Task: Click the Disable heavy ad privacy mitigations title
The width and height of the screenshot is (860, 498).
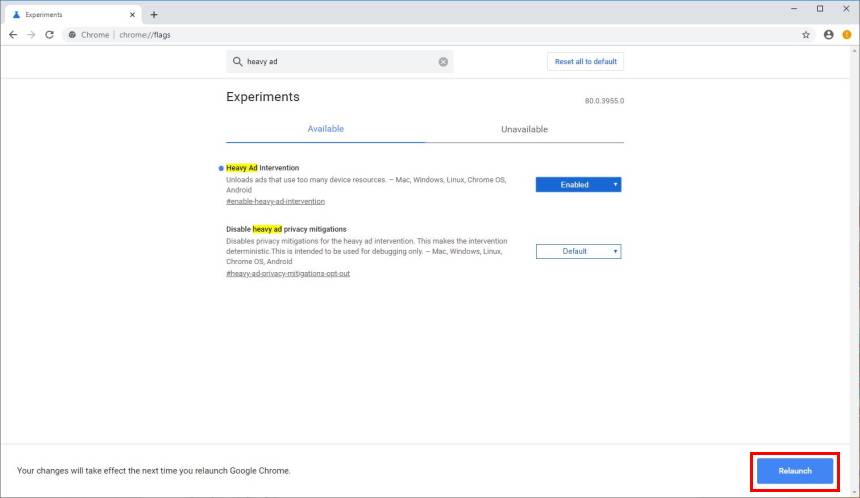Action: pyautogui.click(x=286, y=229)
